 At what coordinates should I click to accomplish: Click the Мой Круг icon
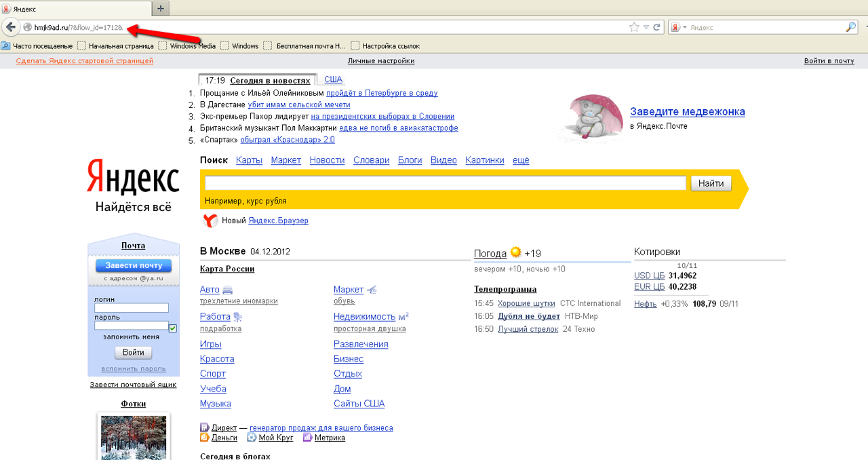point(252,438)
